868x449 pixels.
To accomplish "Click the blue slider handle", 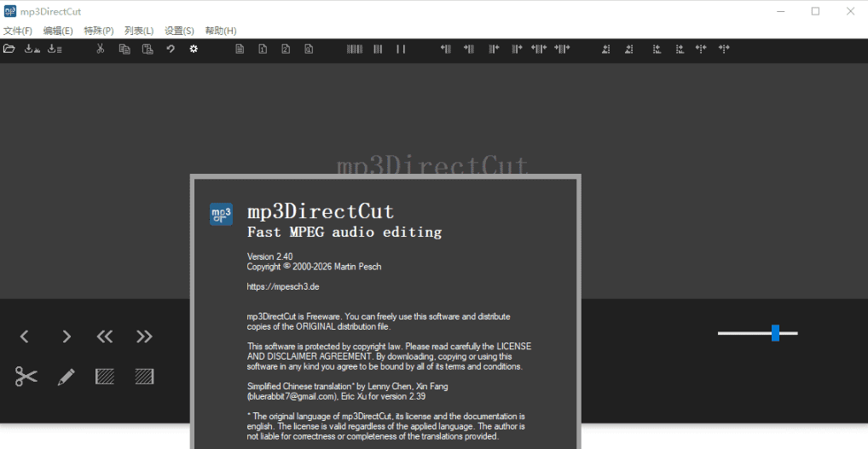I will pyautogui.click(x=775, y=333).
